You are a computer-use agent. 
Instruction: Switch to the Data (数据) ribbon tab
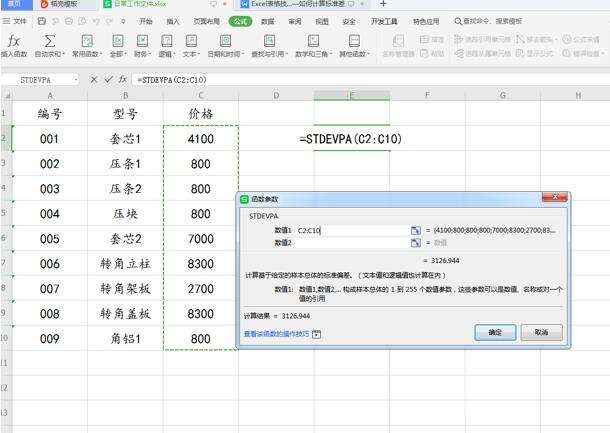pyautogui.click(x=268, y=20)
